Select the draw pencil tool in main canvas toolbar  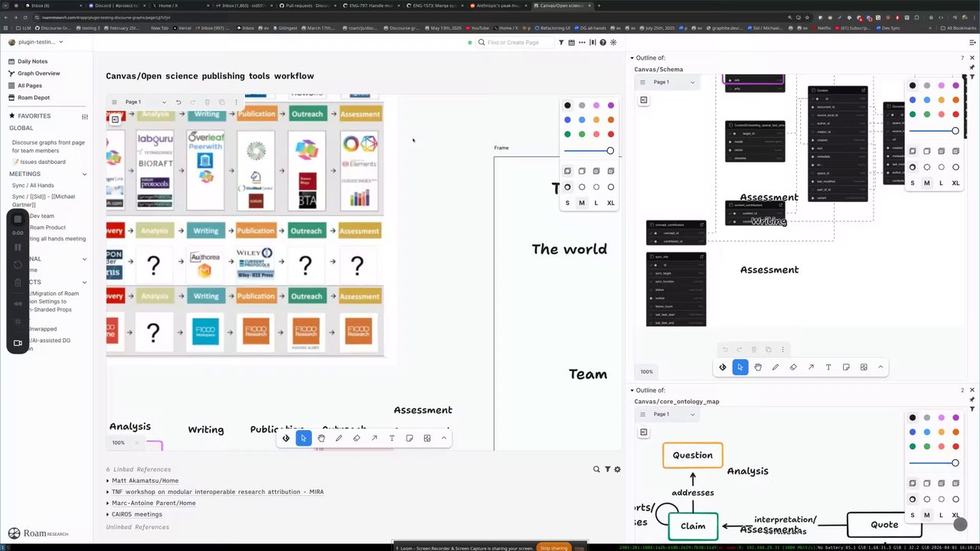(338, 439)
